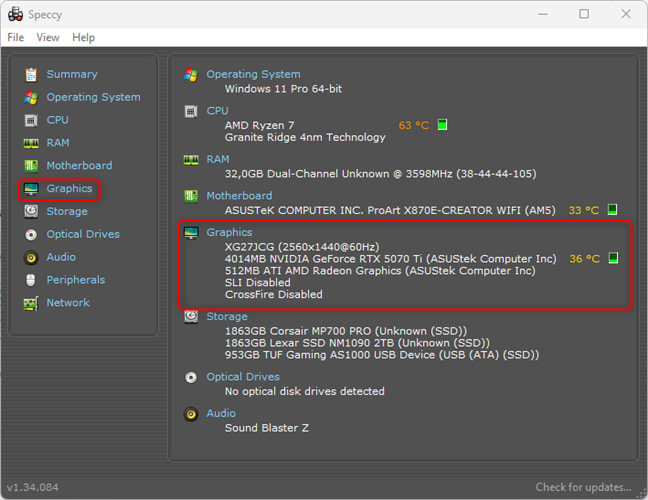The image size is (648, 500).
Task: Maximize the Speccy window
Action: pyautogui.click(x=584, y=14)
